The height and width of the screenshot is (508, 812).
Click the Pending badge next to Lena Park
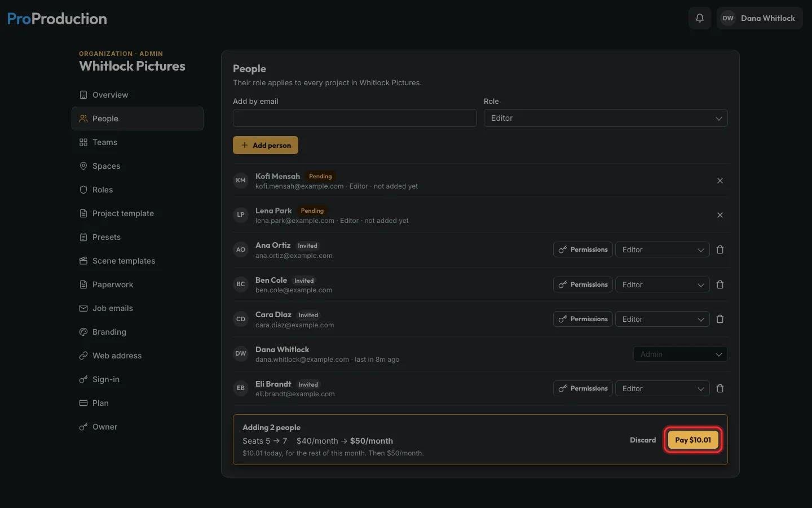tap(312, 211)
